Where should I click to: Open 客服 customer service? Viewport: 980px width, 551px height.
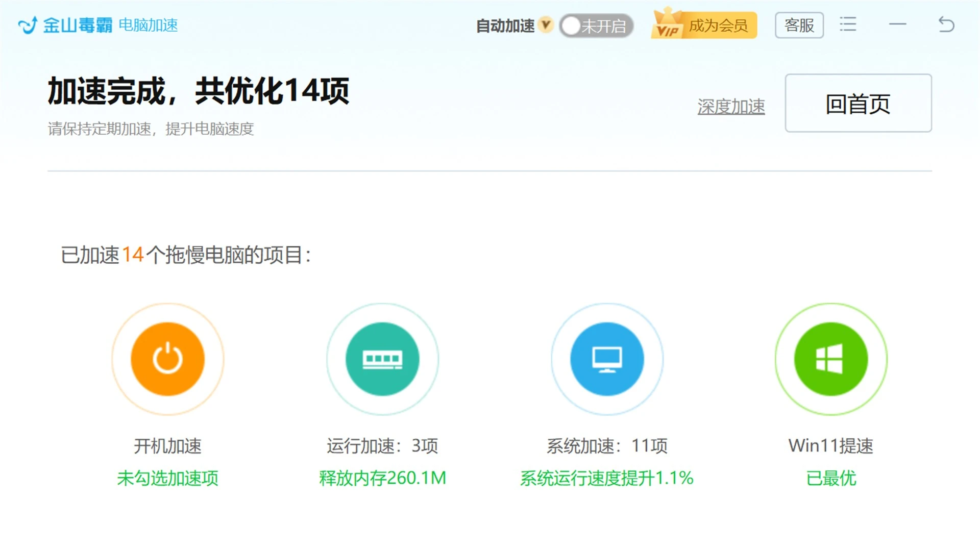point(799,25)
